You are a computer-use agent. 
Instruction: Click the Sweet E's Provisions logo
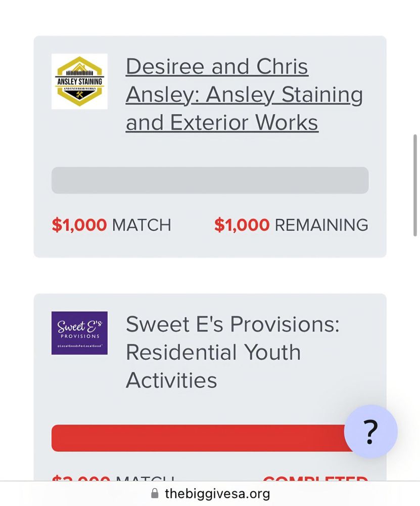(79, 333)
